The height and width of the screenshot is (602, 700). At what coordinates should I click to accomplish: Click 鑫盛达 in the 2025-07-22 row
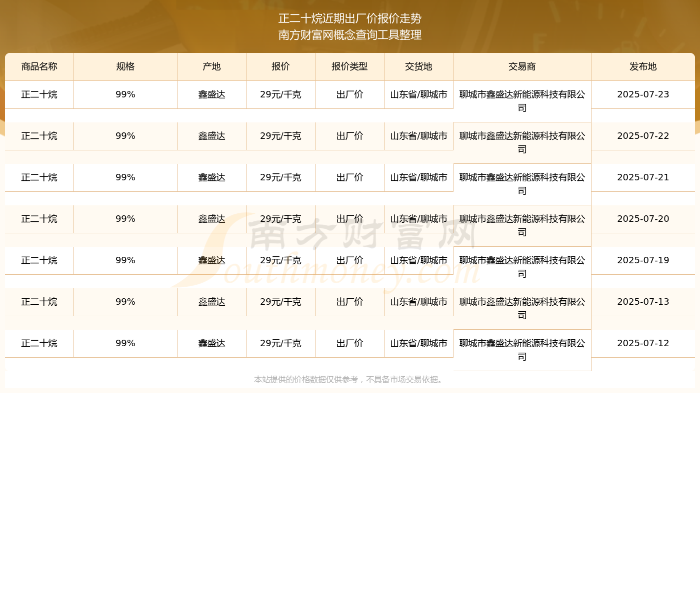tap(212, 136)
